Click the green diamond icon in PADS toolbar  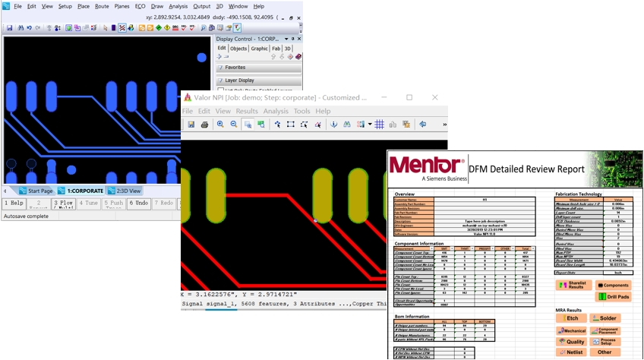click(x=159, y=28)
